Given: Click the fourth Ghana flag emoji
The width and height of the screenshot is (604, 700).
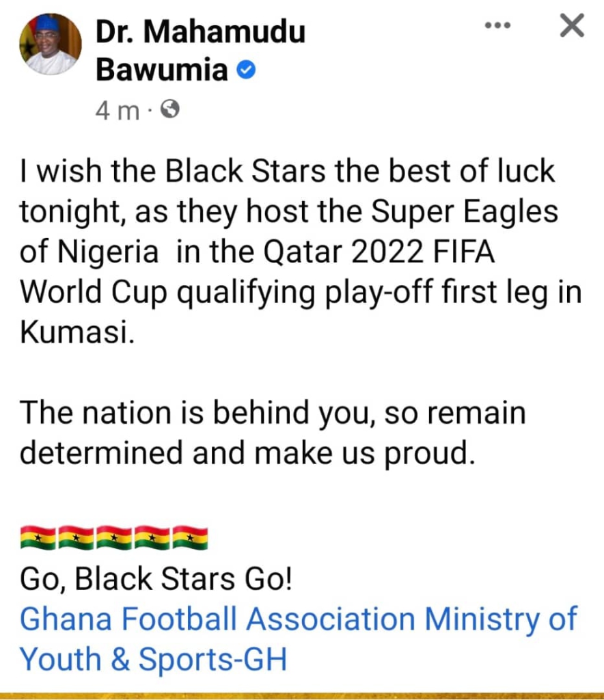Looking at the screenshot, I should click(152, 538).
